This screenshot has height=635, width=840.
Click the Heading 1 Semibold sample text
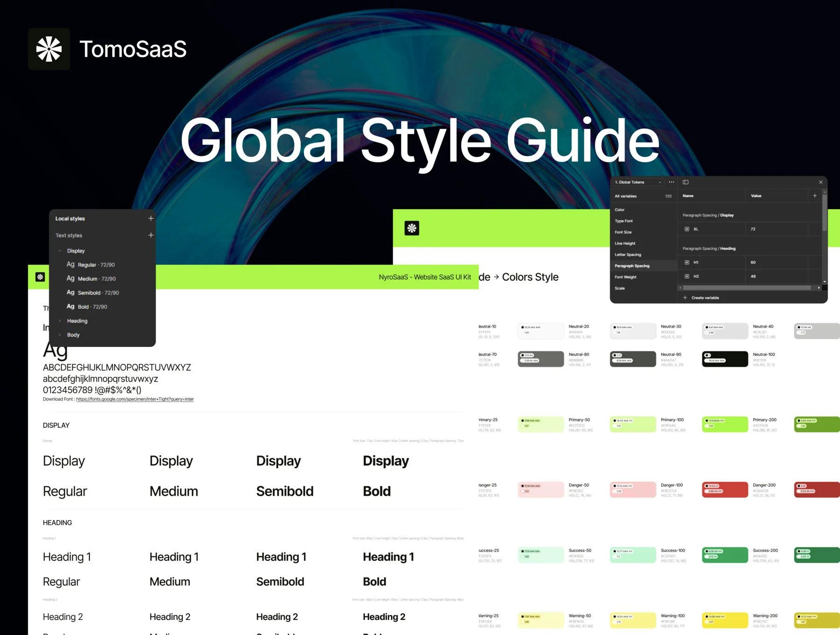pos(281,557)
